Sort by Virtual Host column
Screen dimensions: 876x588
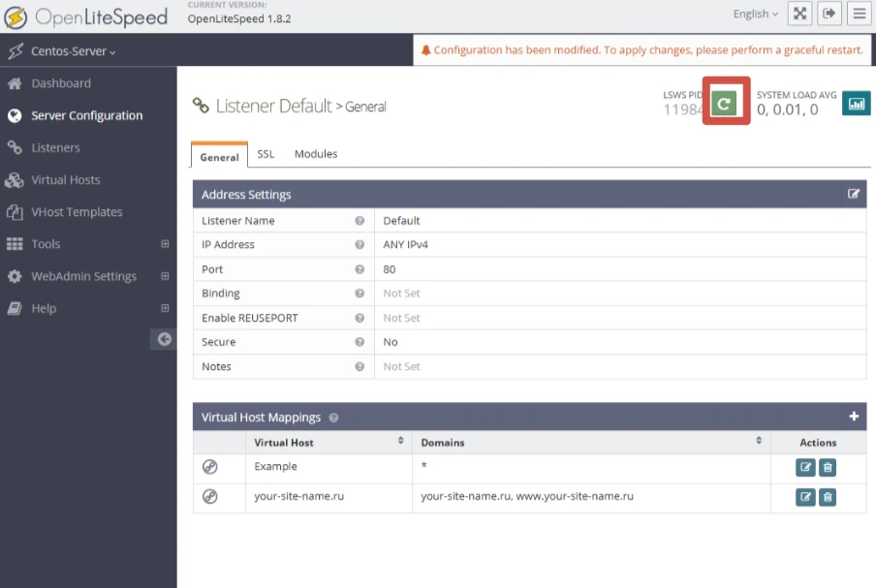click(400, 441)
